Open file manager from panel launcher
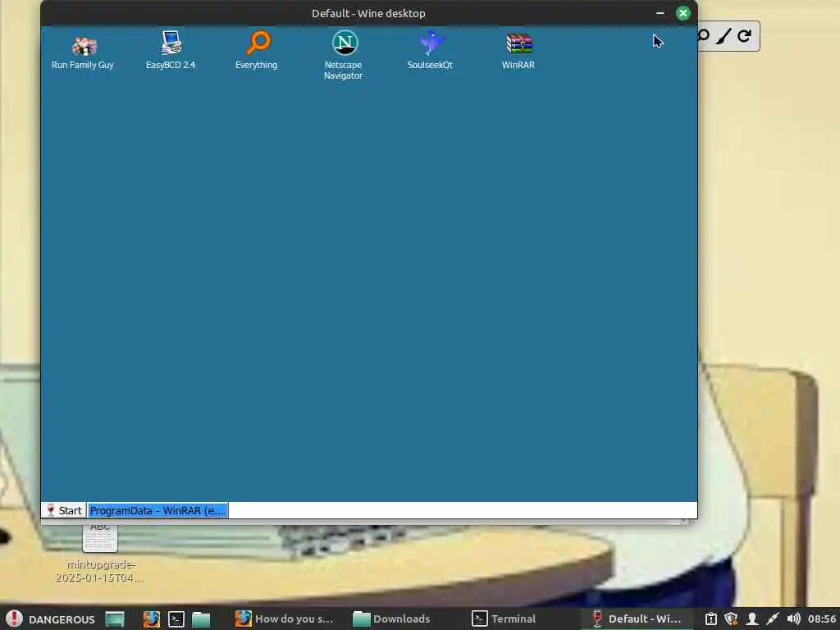 tap(201, 619)
